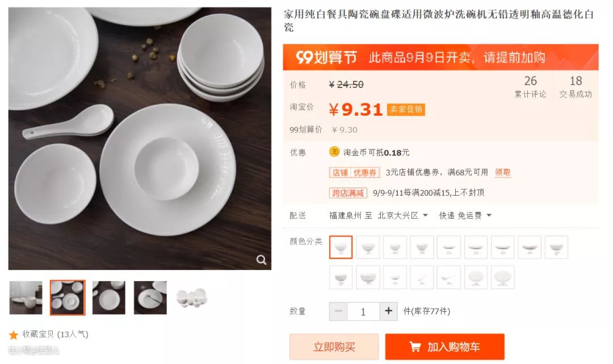Show the fourth thumbnail, plate with spoon
Image resolution: width=613 pixels, height=364 pixels.
[x=150, y=298]
